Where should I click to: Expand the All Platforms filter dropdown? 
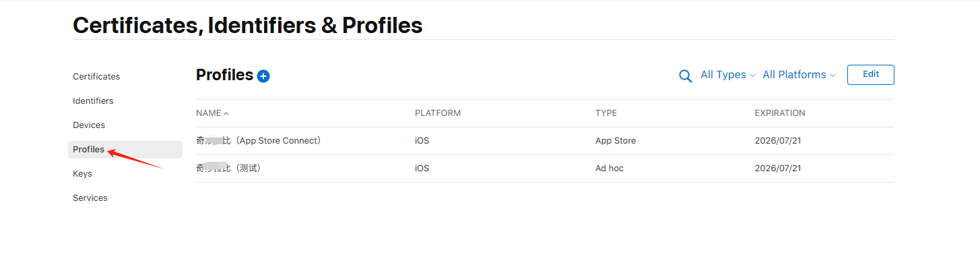(799, 75)
